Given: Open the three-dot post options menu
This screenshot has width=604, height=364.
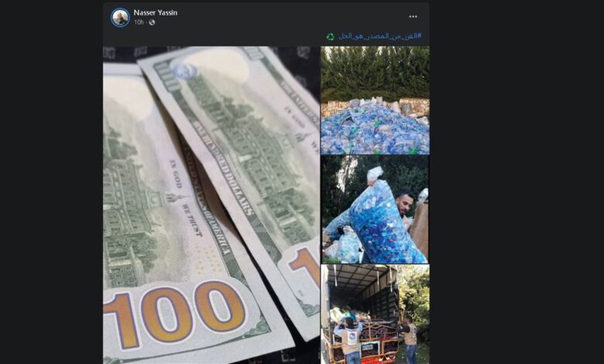Looking at the screenshot, I should [413, 16].
